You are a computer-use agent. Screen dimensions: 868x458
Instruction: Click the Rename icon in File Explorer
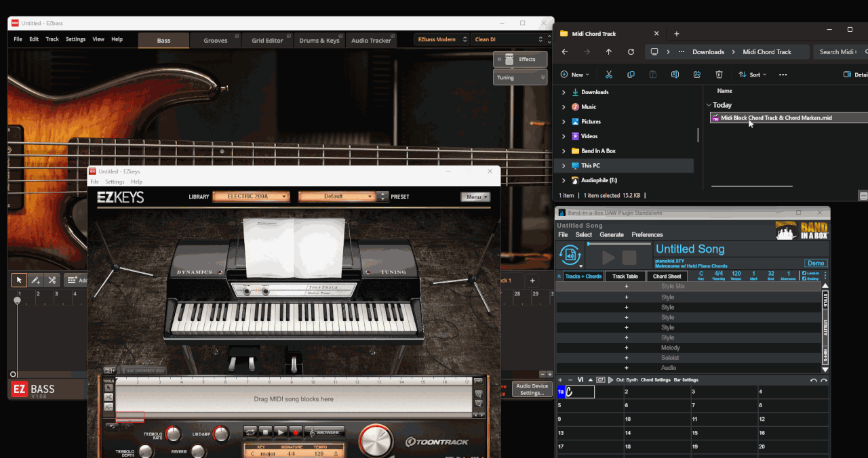click(675, 75)
